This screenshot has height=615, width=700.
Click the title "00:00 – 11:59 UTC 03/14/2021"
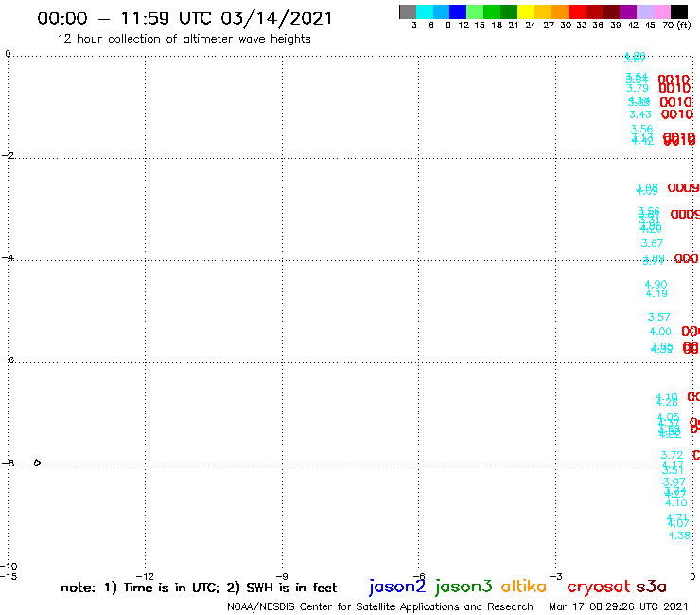tap(184, 18)
